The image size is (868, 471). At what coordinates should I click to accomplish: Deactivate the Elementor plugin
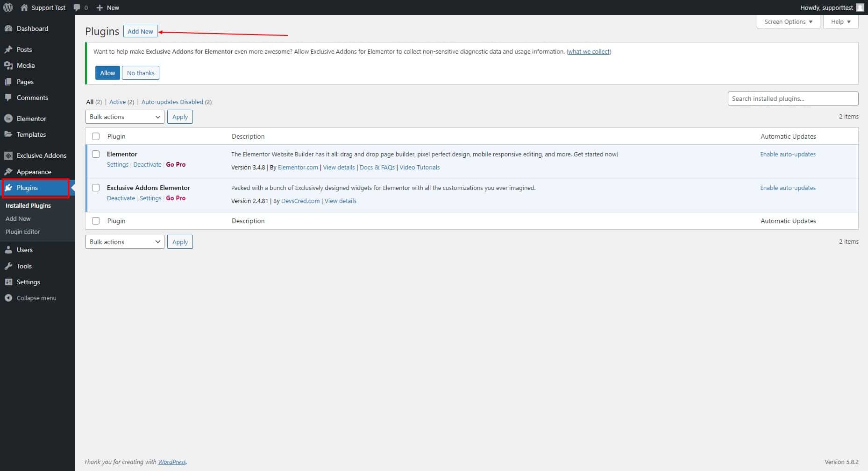click(147, 164)
